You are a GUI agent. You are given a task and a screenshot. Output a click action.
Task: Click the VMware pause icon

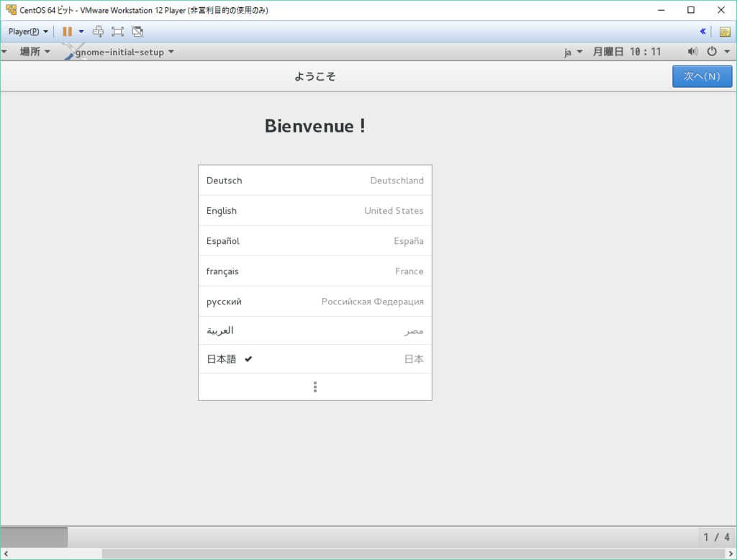click(x=67, y=32)
